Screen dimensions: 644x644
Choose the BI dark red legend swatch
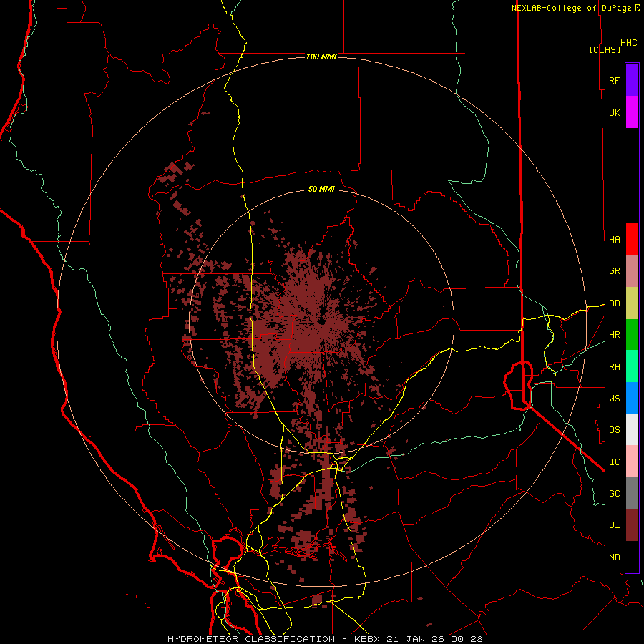pyautogui.click(x=632, y=525)
